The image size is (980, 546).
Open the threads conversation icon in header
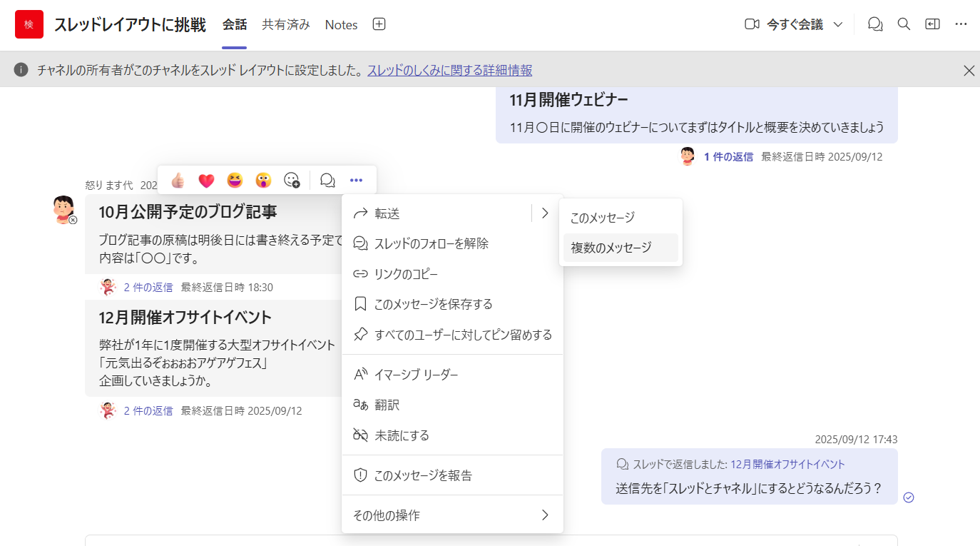tap(875, 24)
